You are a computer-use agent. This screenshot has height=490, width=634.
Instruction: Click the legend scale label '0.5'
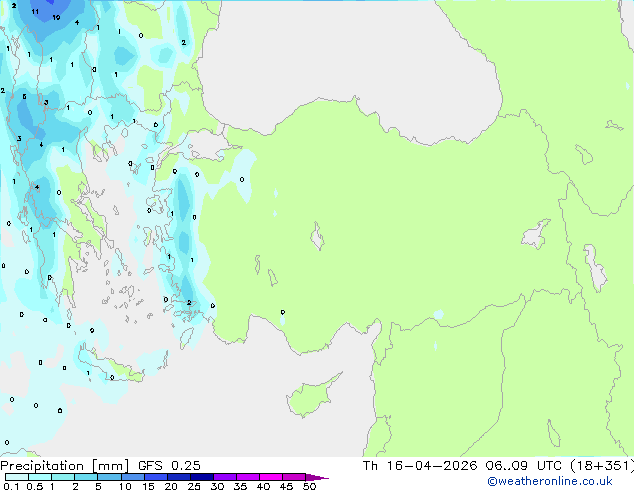34,486
